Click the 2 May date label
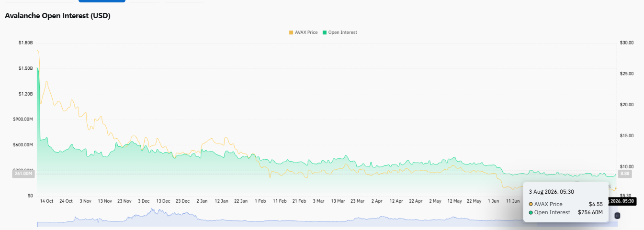The width and height of the screenshot is (644, 230). [435, 201]
